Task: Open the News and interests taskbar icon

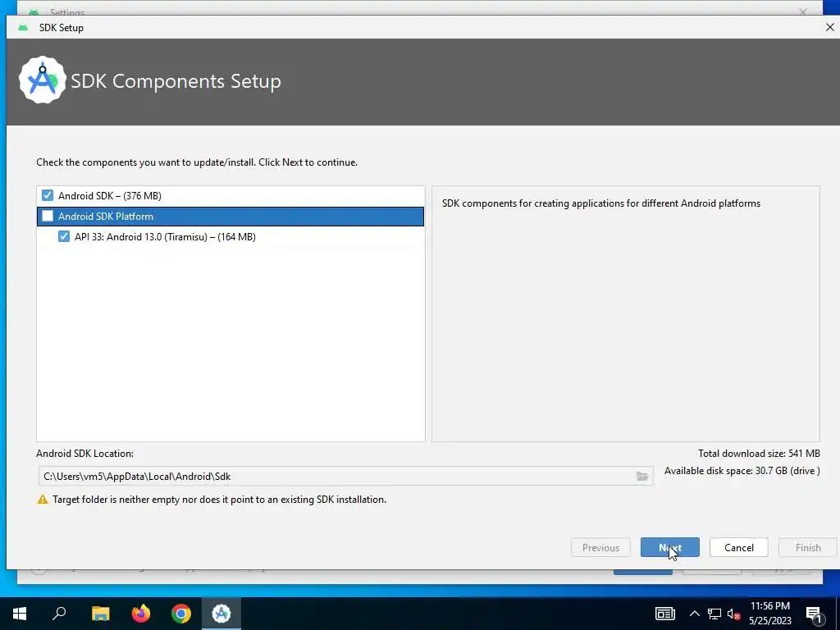Action: coord(664,614)
